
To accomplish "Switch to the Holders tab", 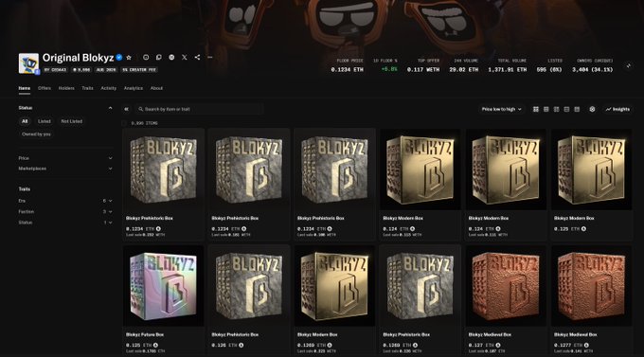I will click(x=66, y=88).
